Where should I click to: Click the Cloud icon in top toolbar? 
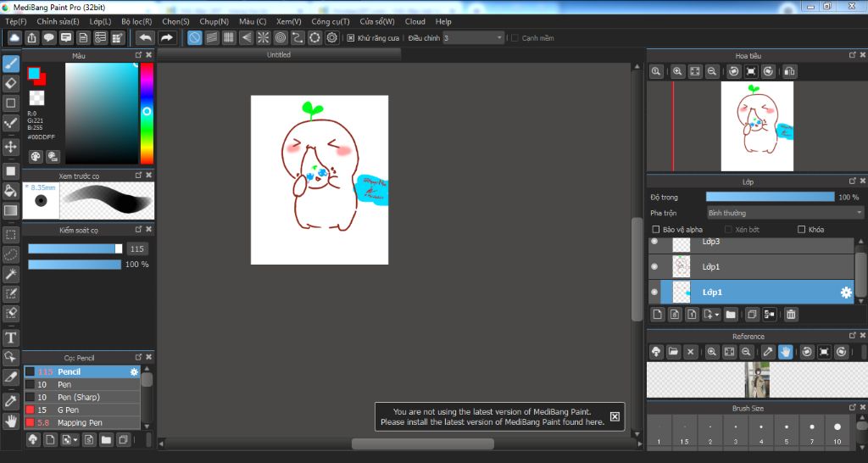coord(14,37)
